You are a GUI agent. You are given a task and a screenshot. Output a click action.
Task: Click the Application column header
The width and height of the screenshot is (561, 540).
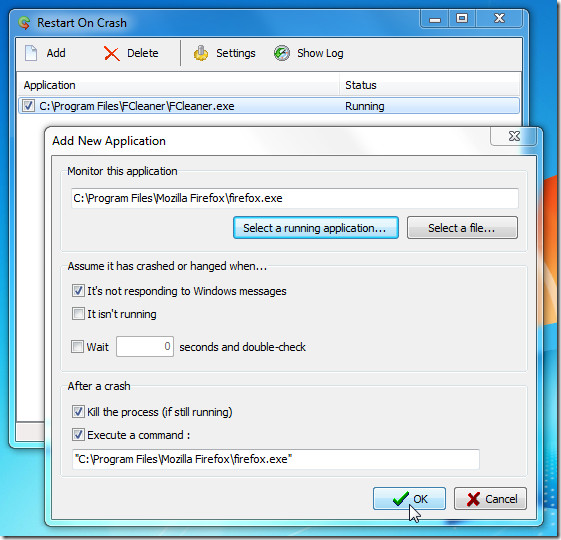(178, 85)
